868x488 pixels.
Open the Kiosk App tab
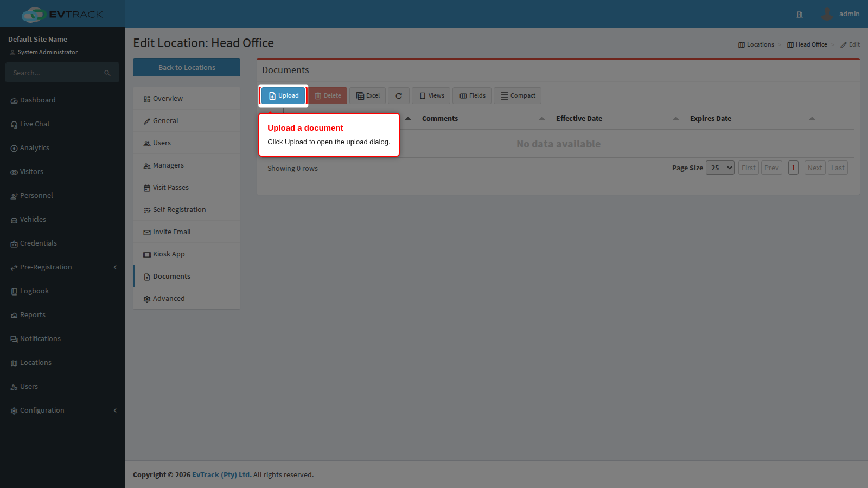coord(187,254)
